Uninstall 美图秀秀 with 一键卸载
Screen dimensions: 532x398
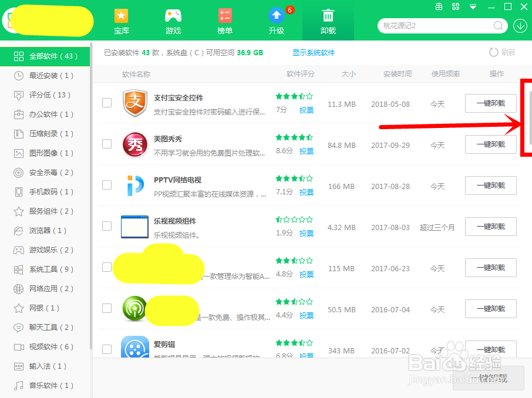click(491, 144)
